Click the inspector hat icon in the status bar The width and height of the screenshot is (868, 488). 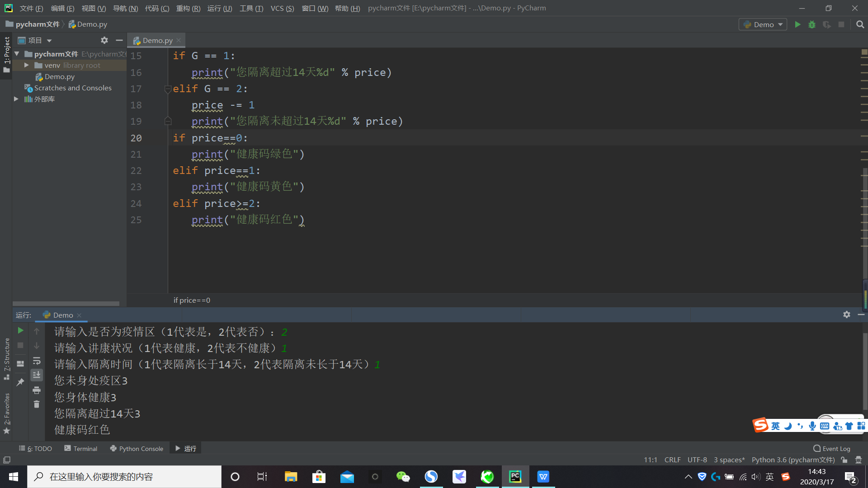click(x=859, y=460)
